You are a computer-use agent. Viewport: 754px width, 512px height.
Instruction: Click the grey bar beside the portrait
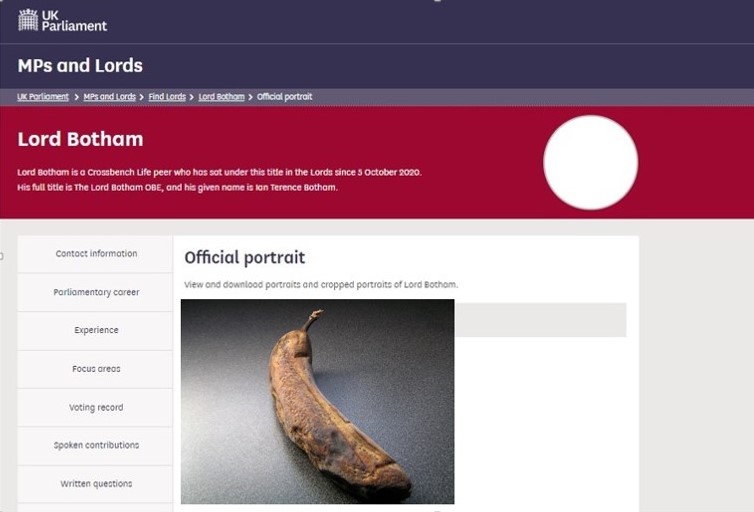coord(540,320)
